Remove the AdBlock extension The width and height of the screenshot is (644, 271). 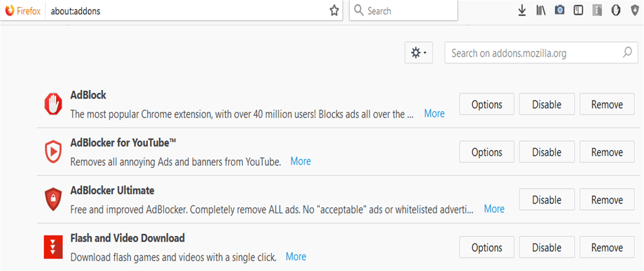coord(607,104)
